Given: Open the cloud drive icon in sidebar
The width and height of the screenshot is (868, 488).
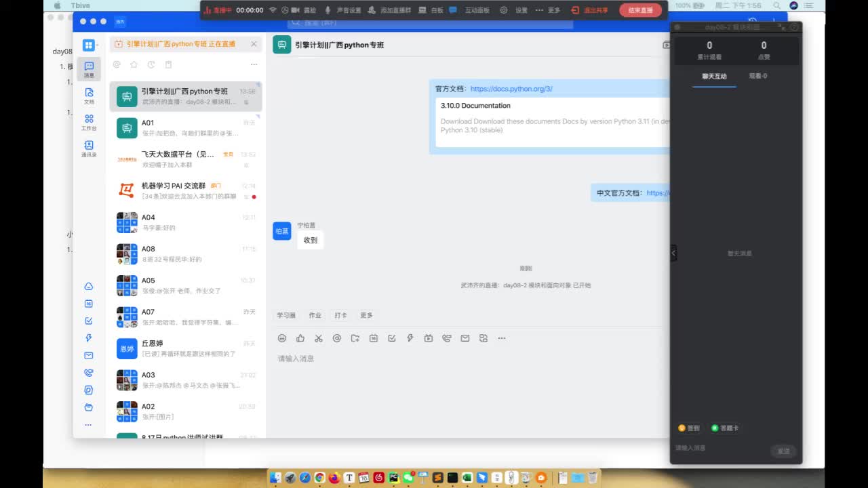Looking at the screenshot, I should (x=89, y=286).
